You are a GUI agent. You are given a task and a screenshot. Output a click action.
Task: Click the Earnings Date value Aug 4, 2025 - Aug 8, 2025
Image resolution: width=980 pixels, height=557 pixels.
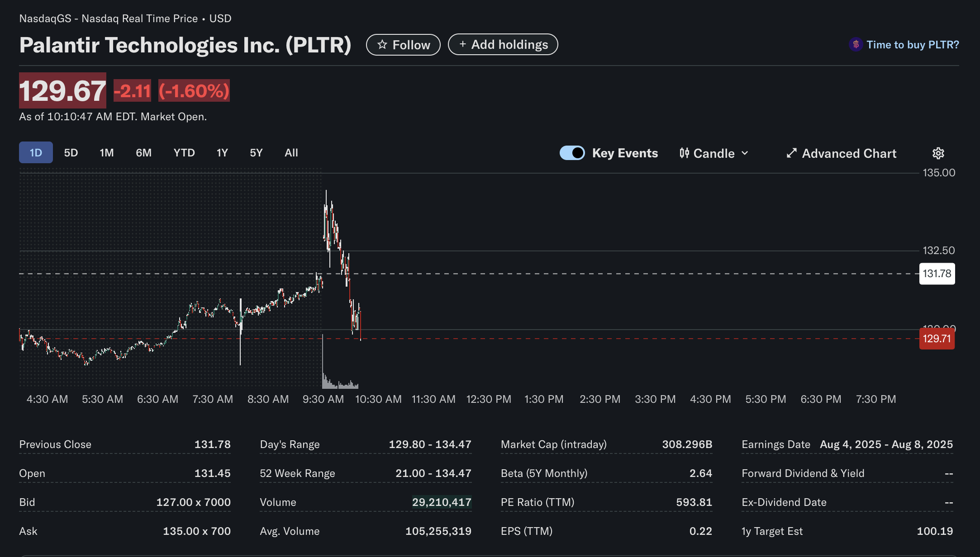point(886,444)
